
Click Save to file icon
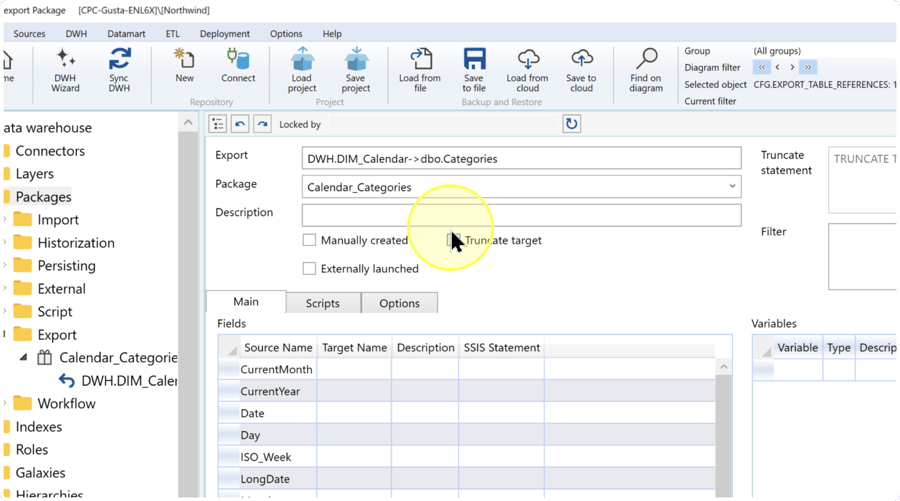[x=474, y=71]
